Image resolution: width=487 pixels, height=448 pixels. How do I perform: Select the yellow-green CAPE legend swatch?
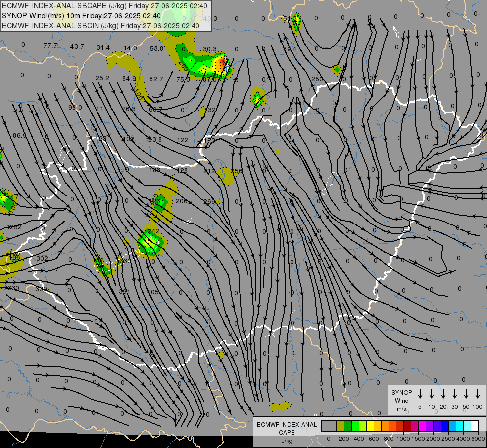click(363, 426)
